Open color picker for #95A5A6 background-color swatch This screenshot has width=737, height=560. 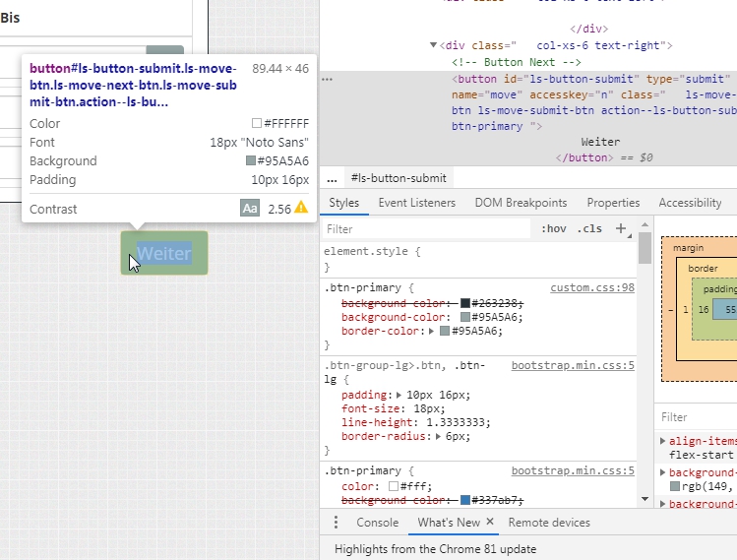tap(465, 318)
